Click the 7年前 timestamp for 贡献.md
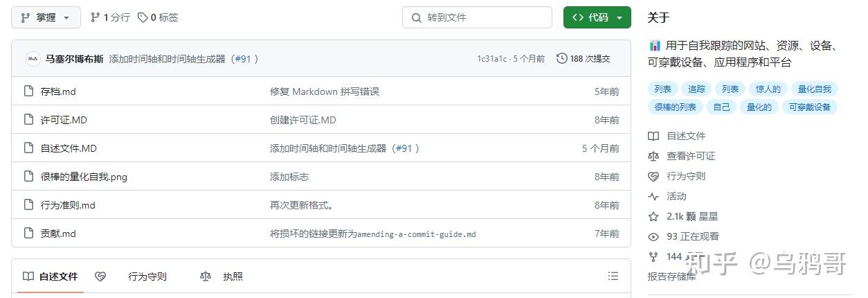The image size is (868, 298). pos(607,234)
